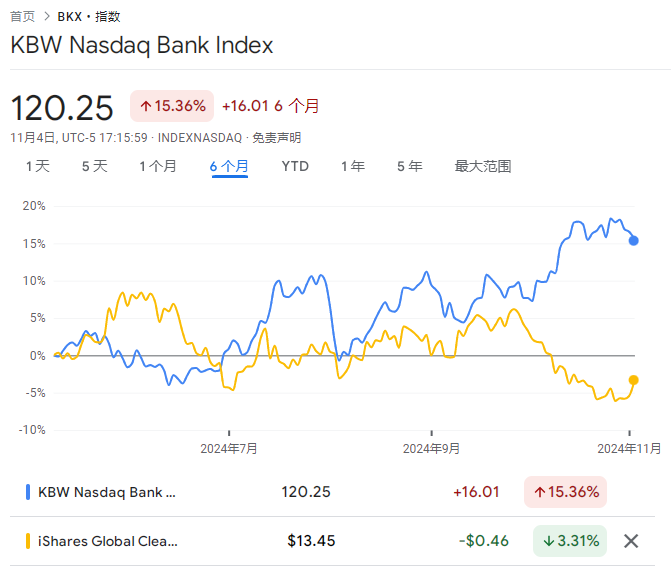Show the 5年 chart range
Image resolution: width=671 pixels, height=570 pixels.
(x=409, y=166)
